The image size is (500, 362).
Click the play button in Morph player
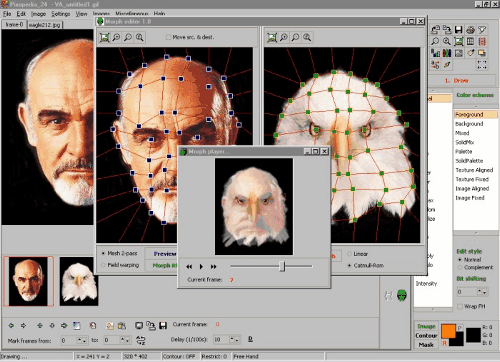[x=201, y=266]
